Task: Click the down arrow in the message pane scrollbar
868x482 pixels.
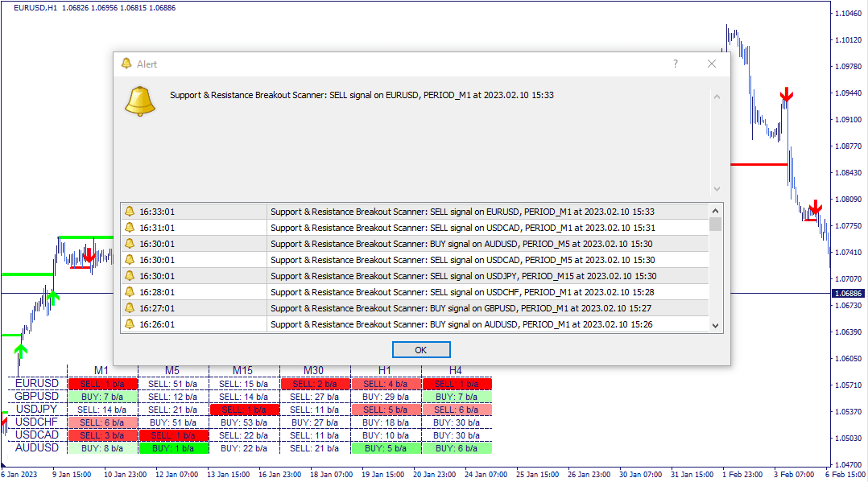Action: coord(717,189)
